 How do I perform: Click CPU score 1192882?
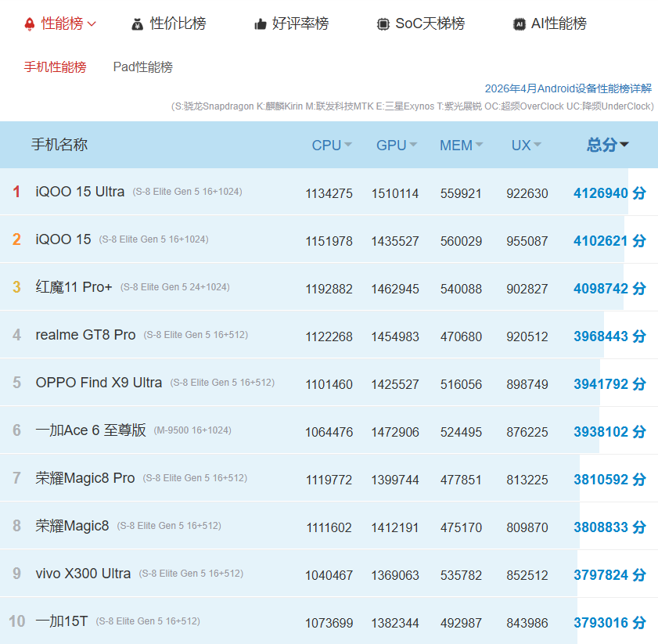pyautogui.click(x=329, y=290)
